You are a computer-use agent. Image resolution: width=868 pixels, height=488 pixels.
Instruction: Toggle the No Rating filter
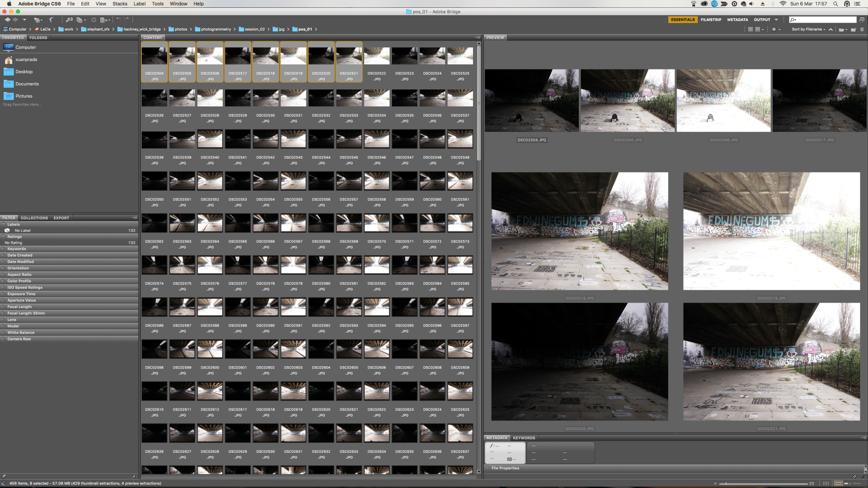69,243
